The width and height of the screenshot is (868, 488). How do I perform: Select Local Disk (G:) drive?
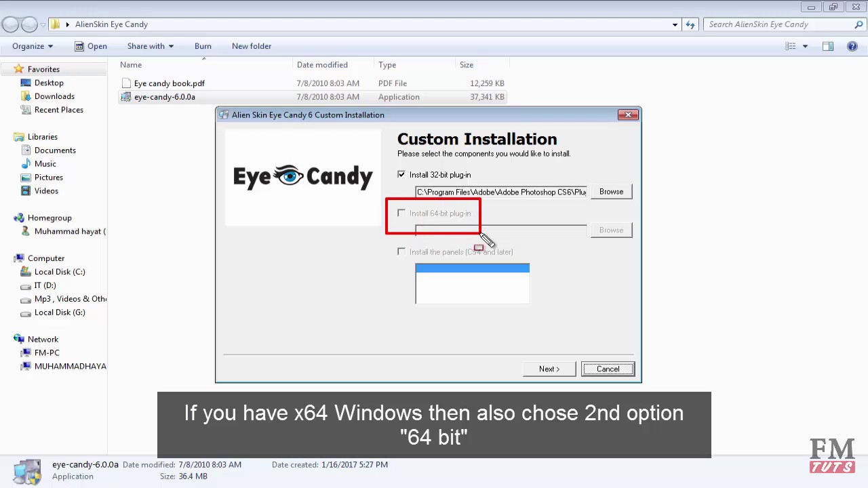tap(53, 312)
